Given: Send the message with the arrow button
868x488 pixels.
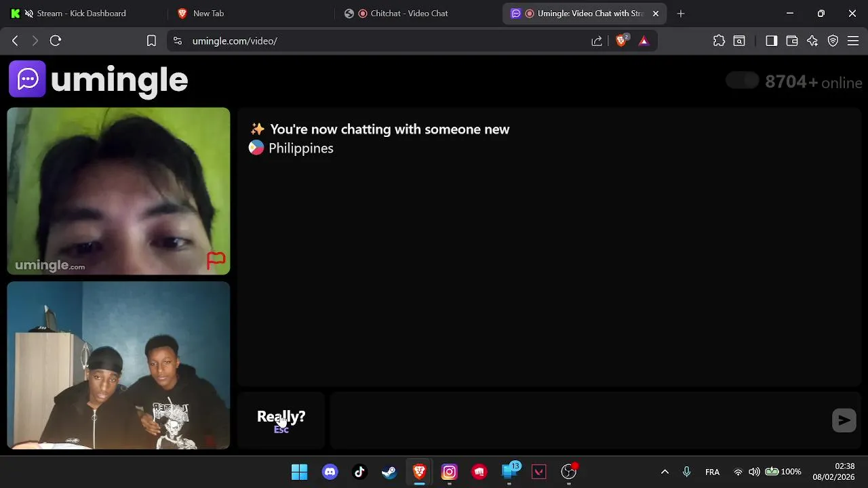Looking at the screenshot, I should [x=844, y=420].
